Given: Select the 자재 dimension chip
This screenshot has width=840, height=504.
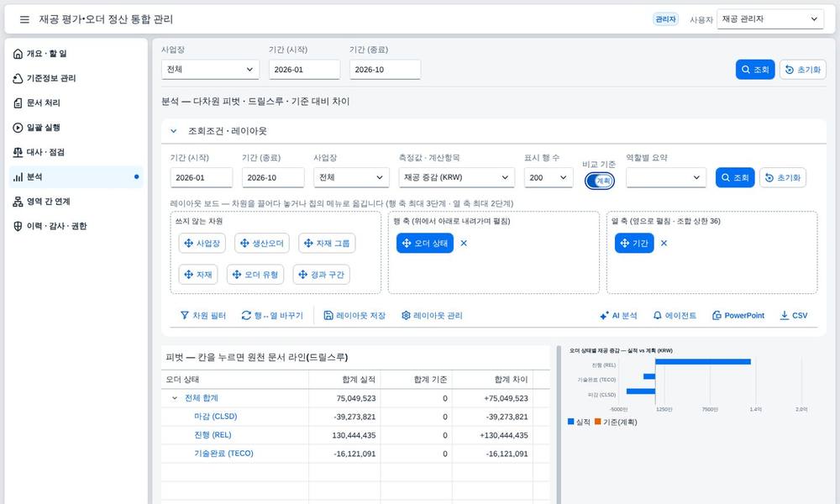Looking at the screenshot, I should (x=198, y=275).
